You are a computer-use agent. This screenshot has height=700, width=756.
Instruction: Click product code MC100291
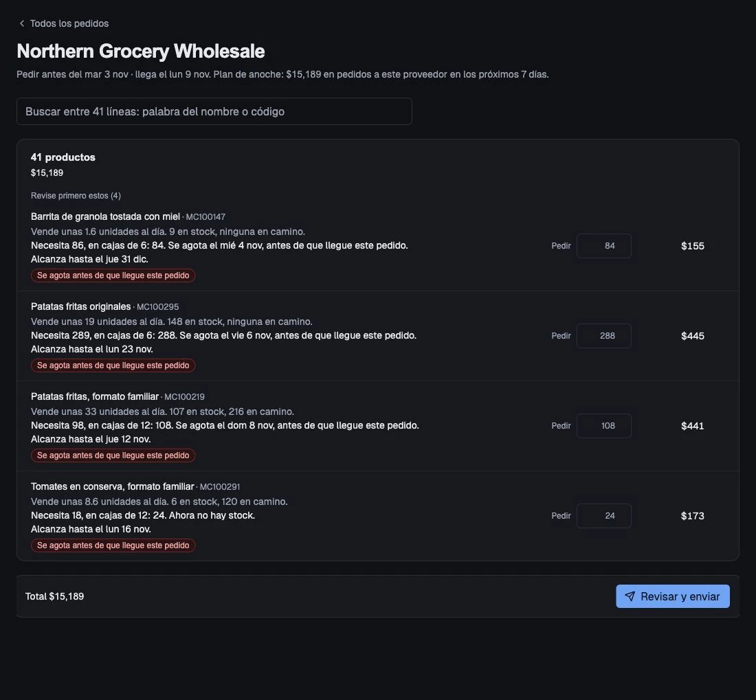click(x=219, y=487)
